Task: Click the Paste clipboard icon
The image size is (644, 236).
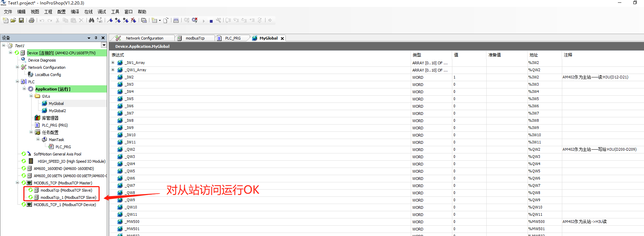Action: click(73, 20)
